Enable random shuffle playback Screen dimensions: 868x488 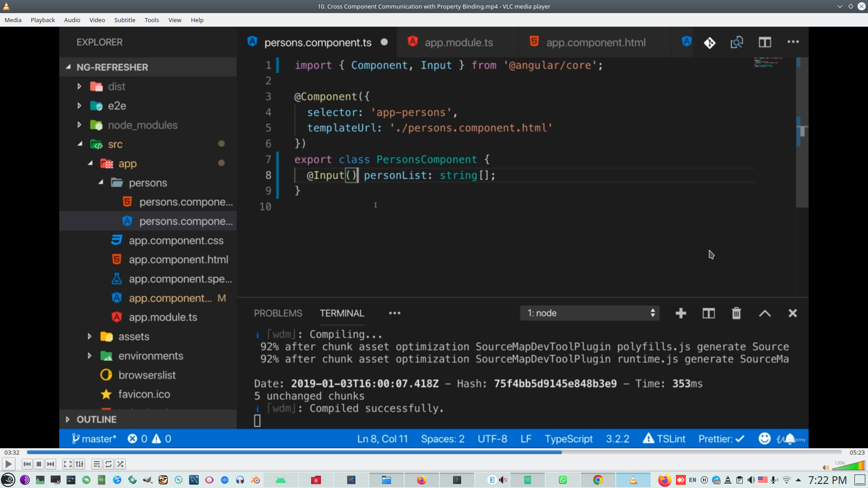pyautogui.click(x=120, y=464)
